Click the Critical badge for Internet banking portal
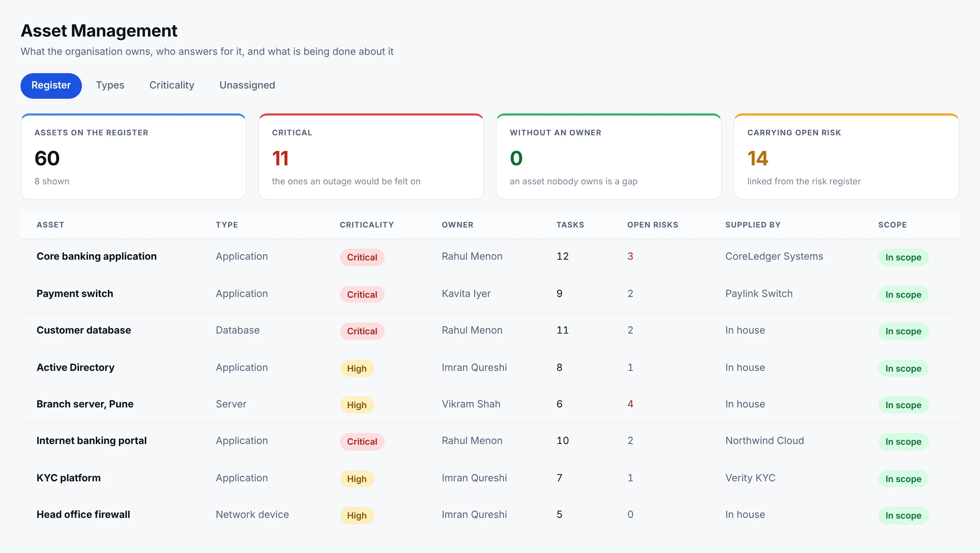 pyautogui.click(x=362, y=441)
